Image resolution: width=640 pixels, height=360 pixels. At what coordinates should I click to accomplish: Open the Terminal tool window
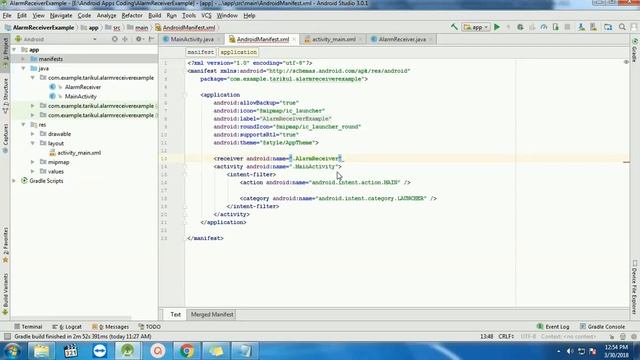(x=28, y=327)
